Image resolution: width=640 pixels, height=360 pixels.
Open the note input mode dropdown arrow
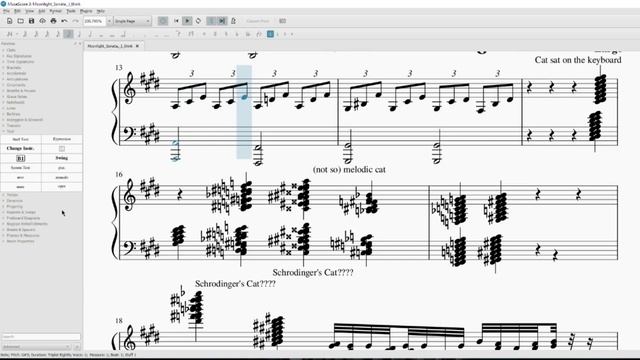click(17, 34)
